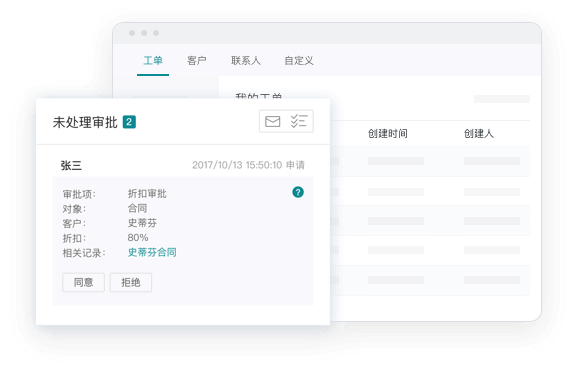Open the envelope message icon
The image size is (572, 373).
(273, 121)
